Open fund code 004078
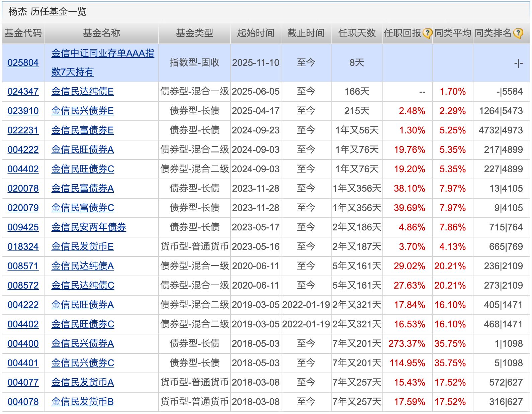The image size is (532, 414). click(23, 402)
